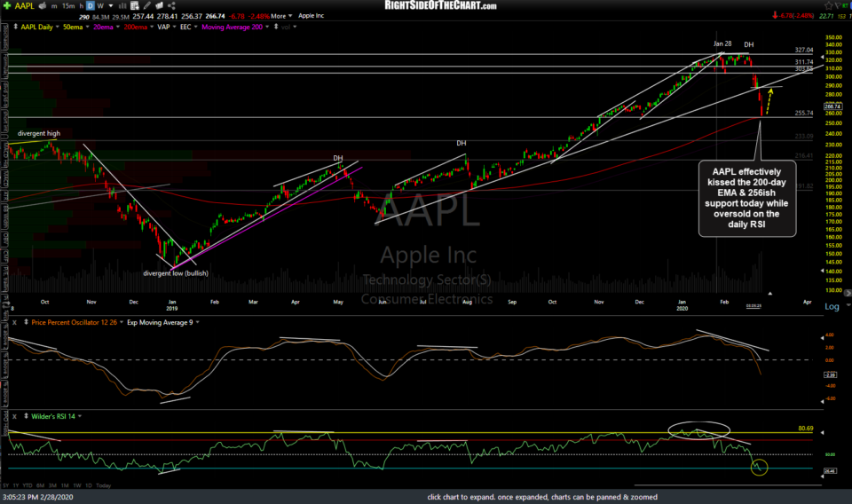Open the Price Percent Oscillator 12 26 dropdown
The image size is (852, 504).
(122, 323)
